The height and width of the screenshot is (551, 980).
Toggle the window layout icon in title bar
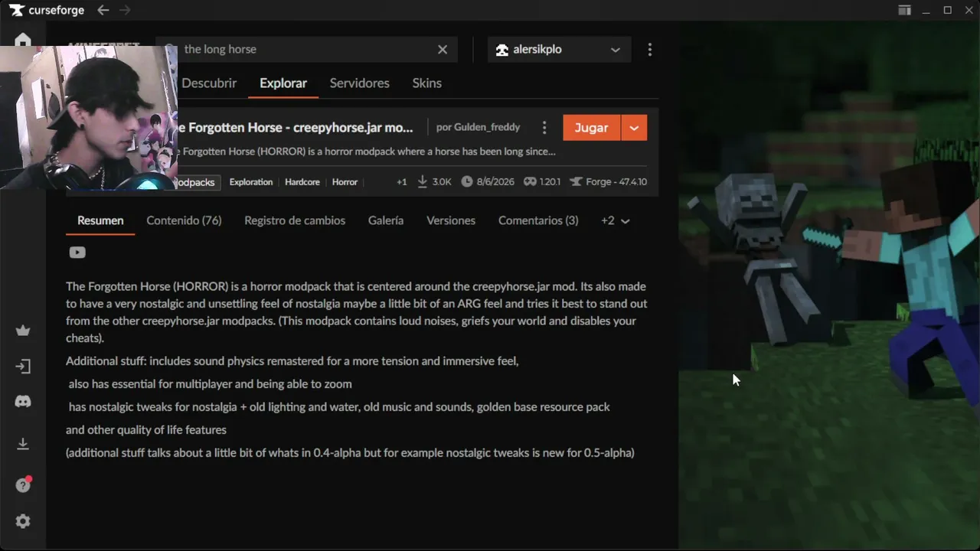click(x=905, y=10)
